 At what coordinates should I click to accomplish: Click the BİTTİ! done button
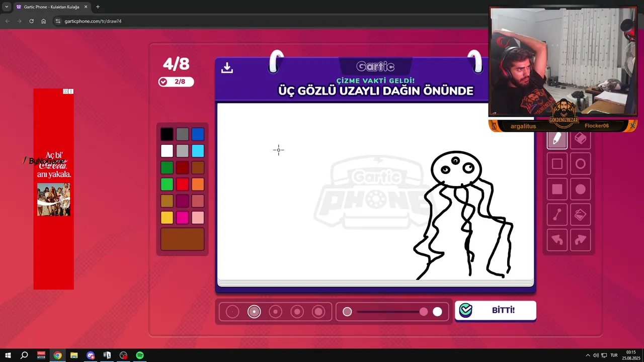pyautogui.click(x=496, y=310)
